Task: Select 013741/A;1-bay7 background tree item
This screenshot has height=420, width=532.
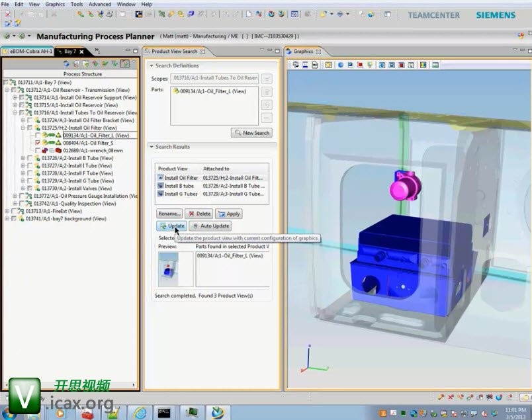Action: (66, 219)
